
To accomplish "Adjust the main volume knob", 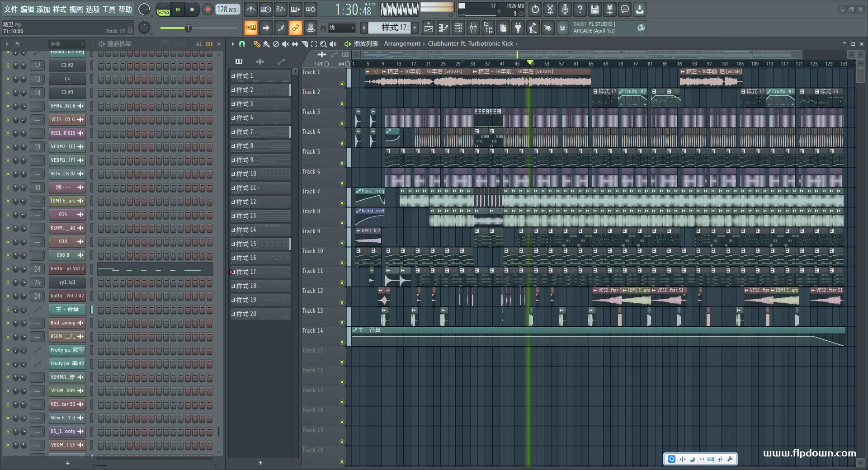I will click(144, 9).
